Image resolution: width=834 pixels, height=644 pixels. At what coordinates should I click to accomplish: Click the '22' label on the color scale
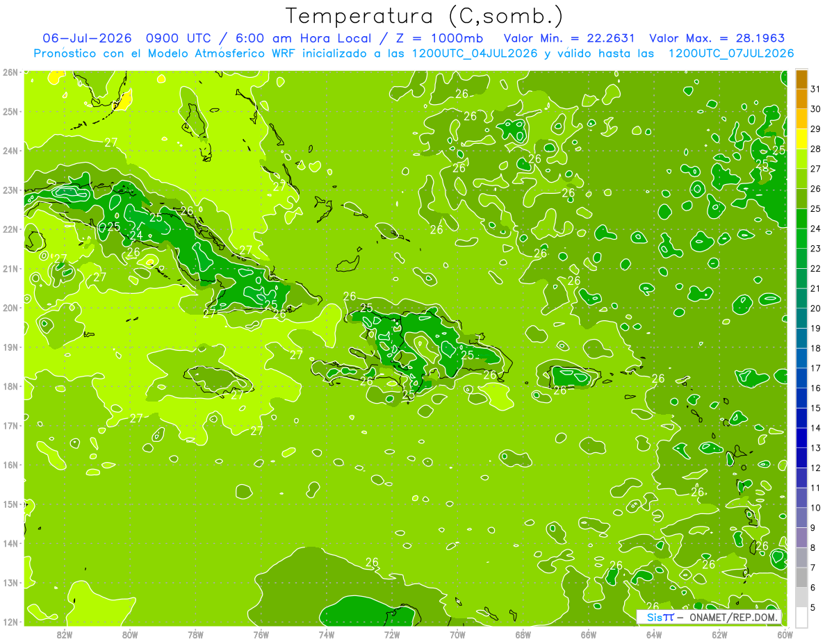815,269
